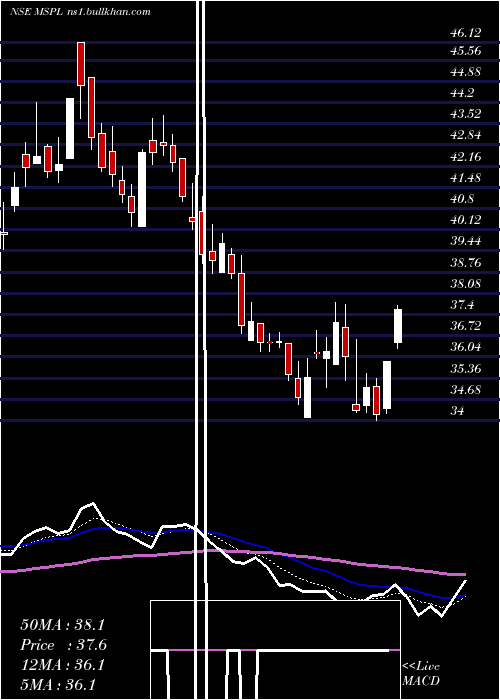The width and height of the screenshot is (500, 700).
Task: Click the 42.84 price axis label
Action: point(466,135)
